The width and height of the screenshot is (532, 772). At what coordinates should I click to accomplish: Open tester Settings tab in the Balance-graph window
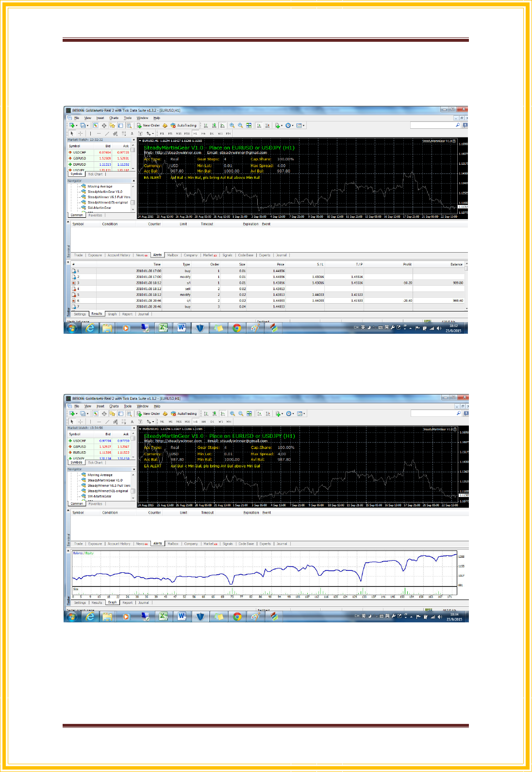click(x=80, y=602)
